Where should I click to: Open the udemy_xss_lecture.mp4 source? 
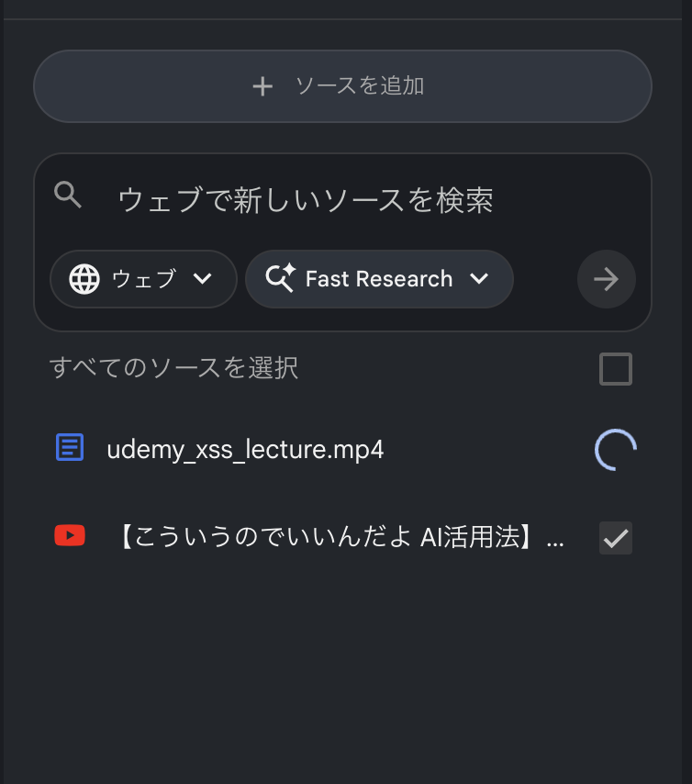coord(245,450)
